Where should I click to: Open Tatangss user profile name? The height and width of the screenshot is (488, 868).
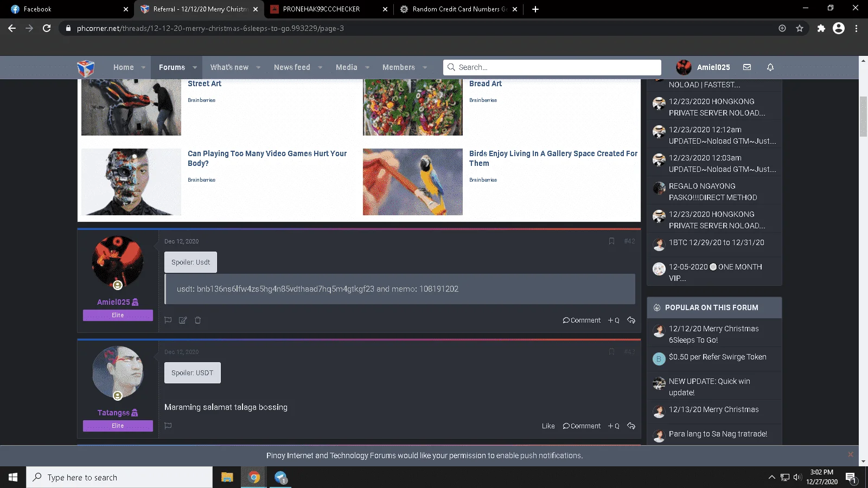(113, 413)
